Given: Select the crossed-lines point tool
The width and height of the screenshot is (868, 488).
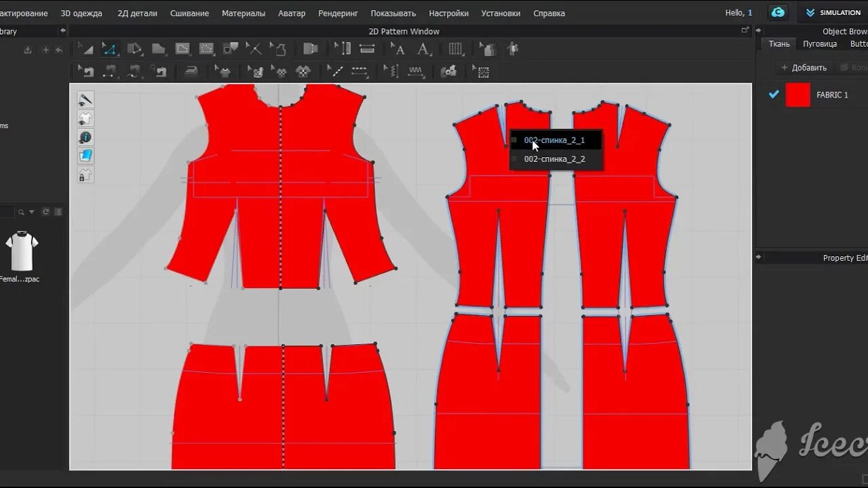Looking at the screenshot, I should coord(254,49).
